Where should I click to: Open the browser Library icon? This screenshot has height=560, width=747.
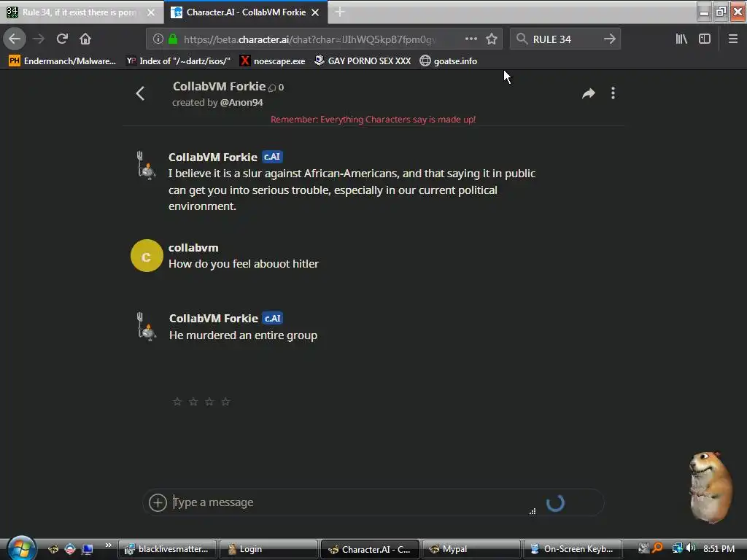681,39
